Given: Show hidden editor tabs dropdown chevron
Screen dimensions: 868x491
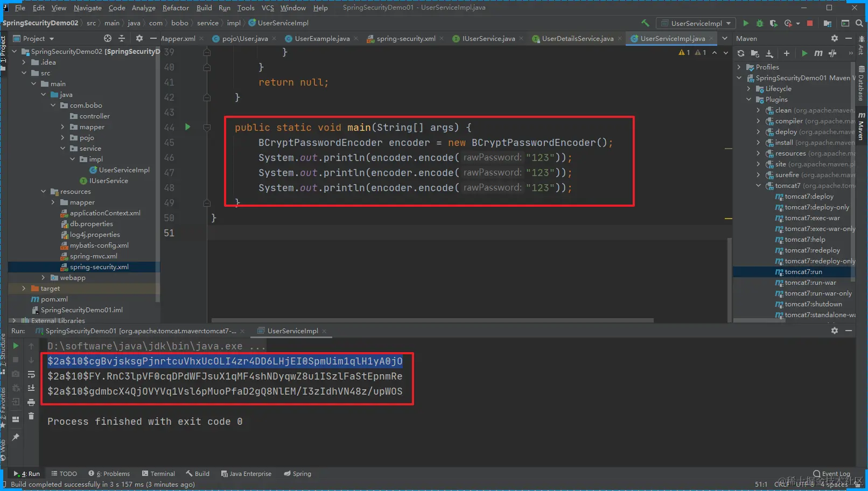Looking at the screenshot, I should pos(725,38).
